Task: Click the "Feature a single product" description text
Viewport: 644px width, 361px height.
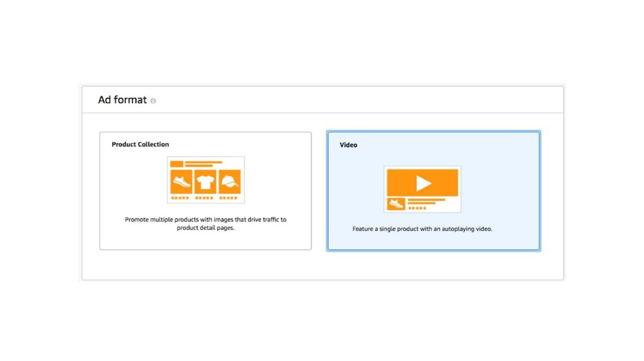Action: point(422,229)
